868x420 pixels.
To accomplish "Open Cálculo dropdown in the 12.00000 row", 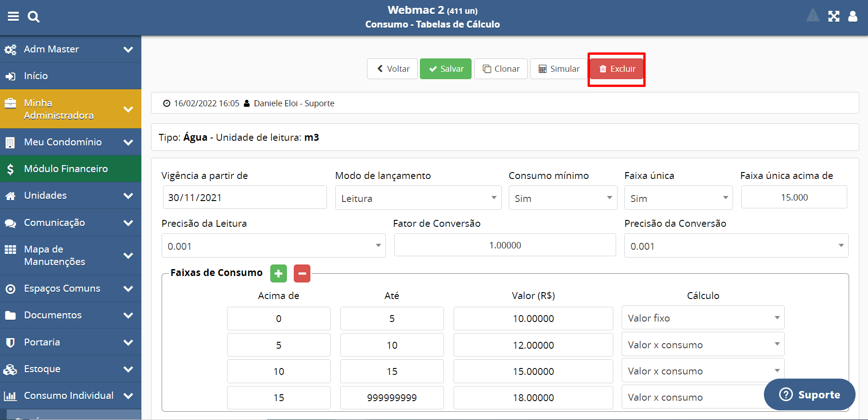I will pyautogui.click(x=703, y=345).
